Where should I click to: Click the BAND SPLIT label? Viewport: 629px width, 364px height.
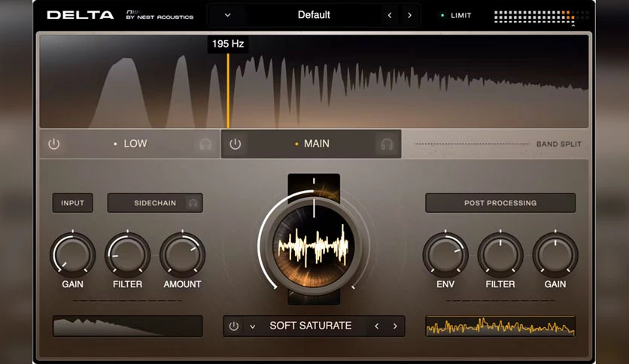[559, 144]
